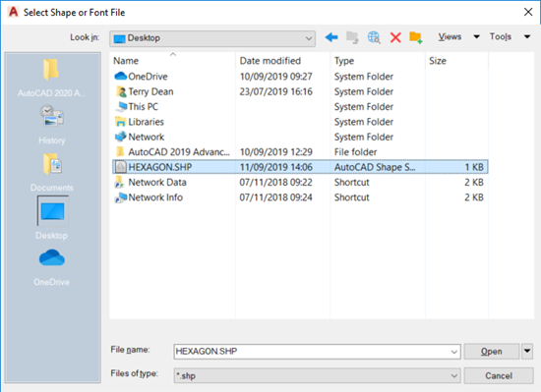Create a new folder with folder-plus icon

[416, 37]
